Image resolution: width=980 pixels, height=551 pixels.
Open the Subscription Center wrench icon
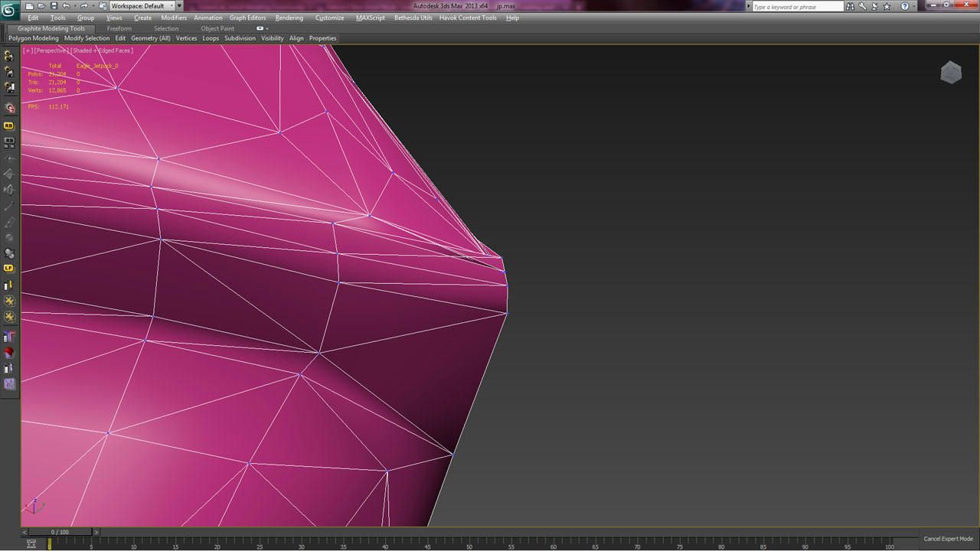[x=861, y=6]
